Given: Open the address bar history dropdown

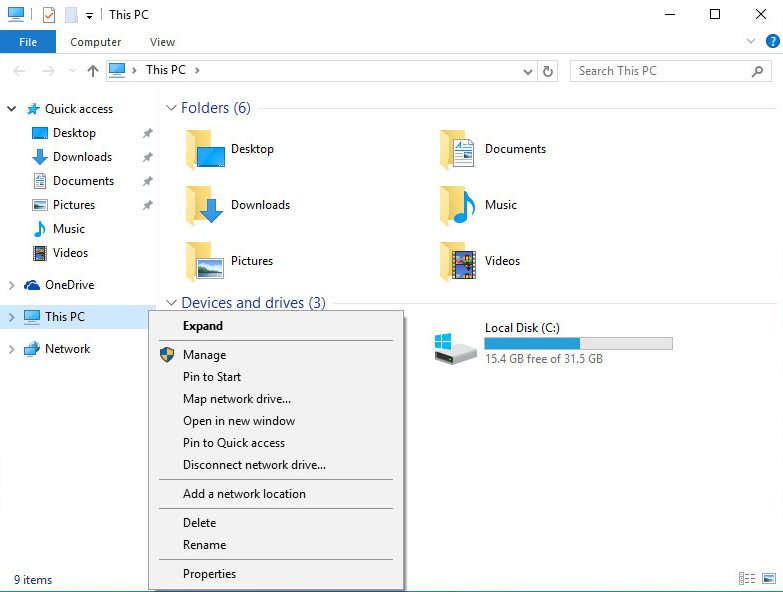Looking at the screenshot, I should coord(529,71).
